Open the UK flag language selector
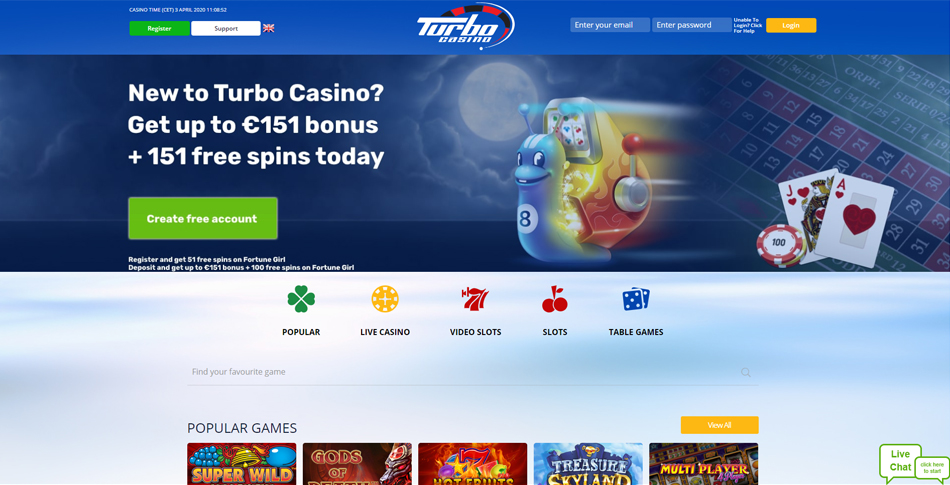Image resolution: width=950 pixels, height=485 pixels. [x=268, y=28]
